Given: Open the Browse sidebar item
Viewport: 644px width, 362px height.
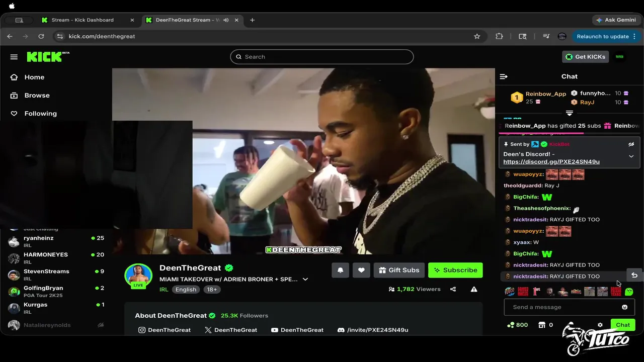Looking at the screenshot, I should 37,95.
